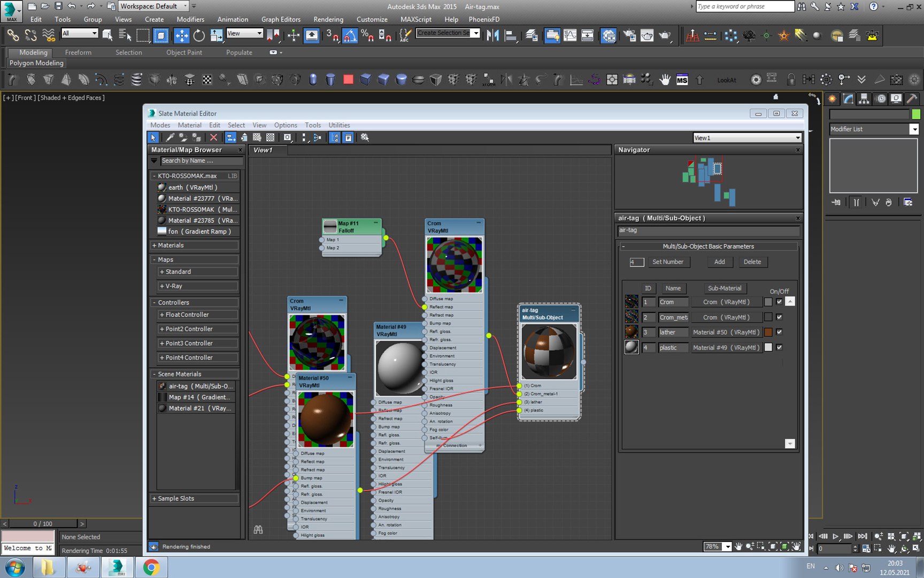This screenshot has width=924, height=578.
Task: Click the Lay Out Children icon
Action: tap(317, 138)
